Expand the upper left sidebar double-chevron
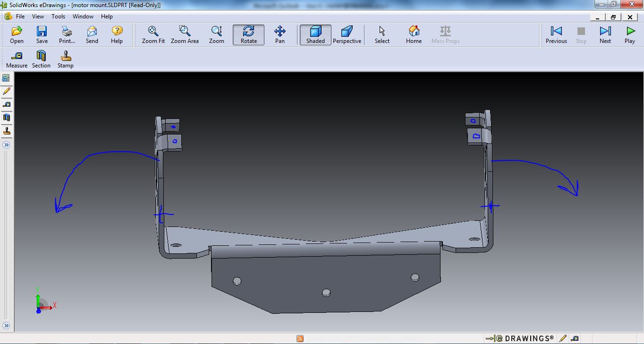Image resolution: width=644 pixels, height=344 pixels. pos(6,145)
